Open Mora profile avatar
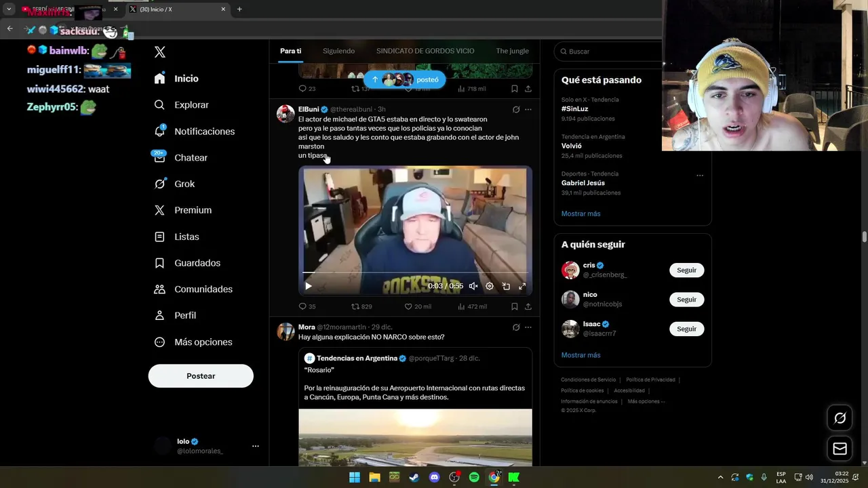Screen dimensions: 868x488 [285, 331]
